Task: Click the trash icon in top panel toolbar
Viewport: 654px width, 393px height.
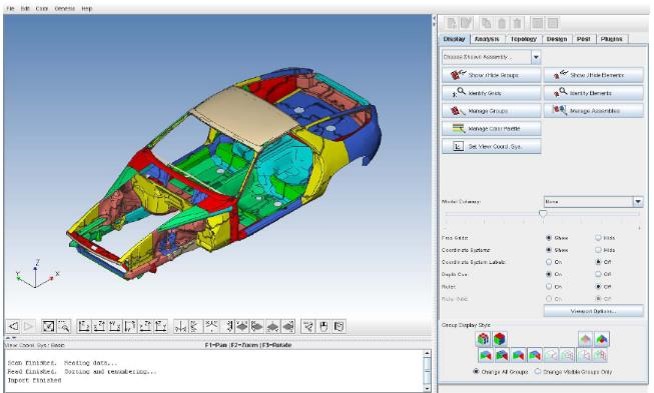Action: point(518,23)
